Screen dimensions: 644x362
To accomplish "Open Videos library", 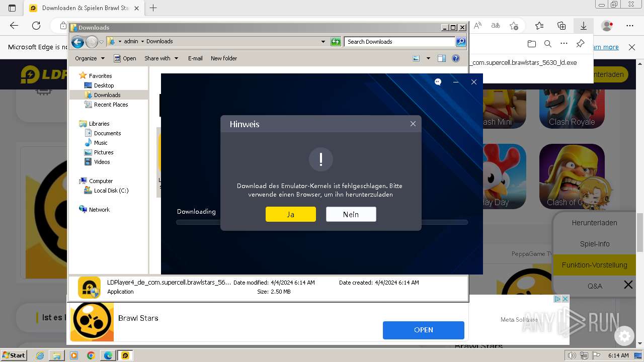I will (x=102, y=162).
